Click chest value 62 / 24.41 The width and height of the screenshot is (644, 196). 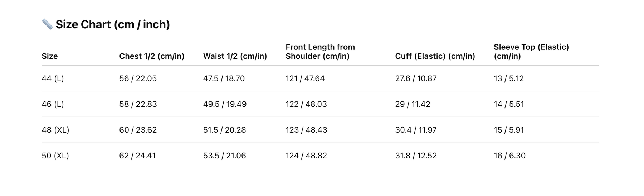coord(137,156)
